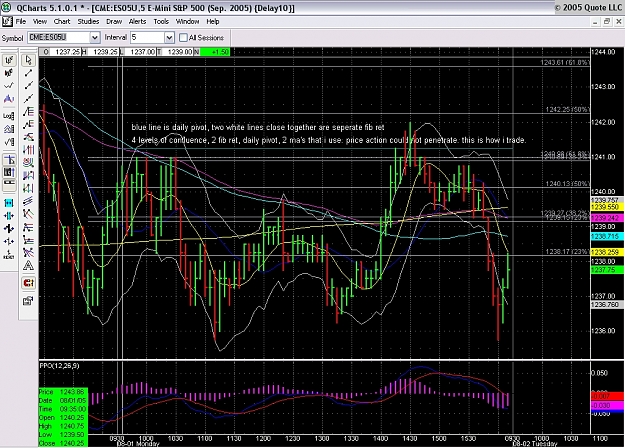The image size is (625, 448).
Task: Click the magenta -0.030 PPO value label
Action: pyautogui.click(x=607, y=406)
